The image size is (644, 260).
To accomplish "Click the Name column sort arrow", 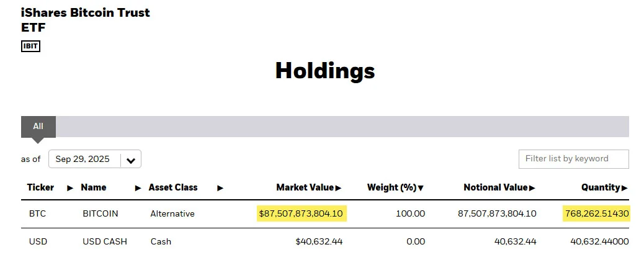I will click(138, 187).
